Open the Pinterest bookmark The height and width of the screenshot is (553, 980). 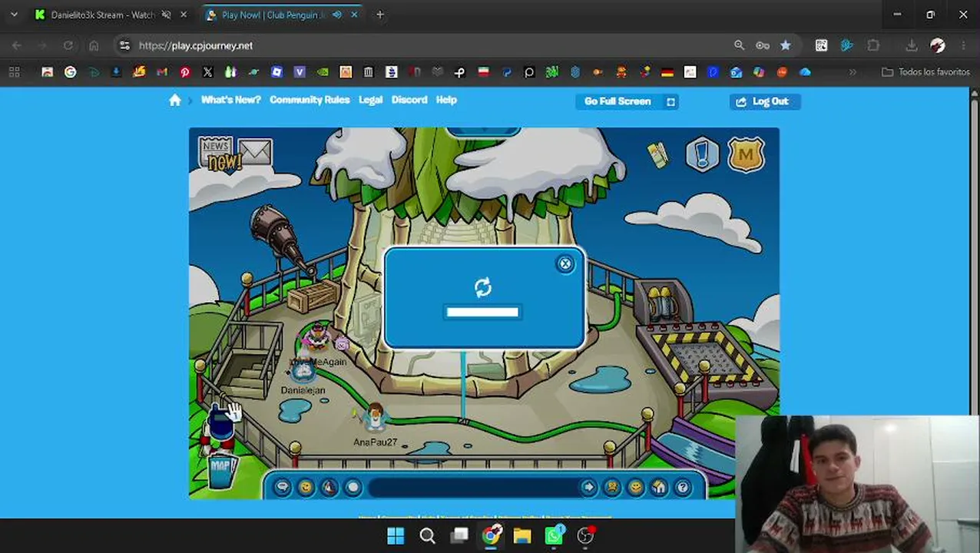pos(185,72)
